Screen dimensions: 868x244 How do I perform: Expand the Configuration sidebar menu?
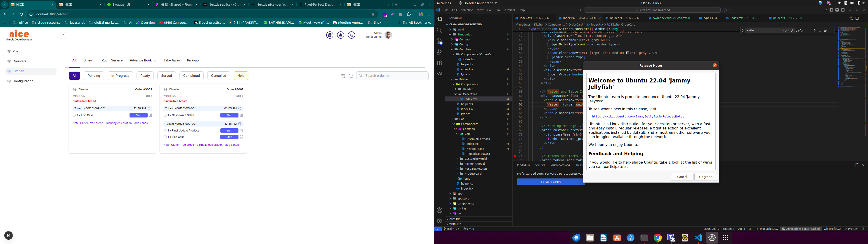click(53, 81)
